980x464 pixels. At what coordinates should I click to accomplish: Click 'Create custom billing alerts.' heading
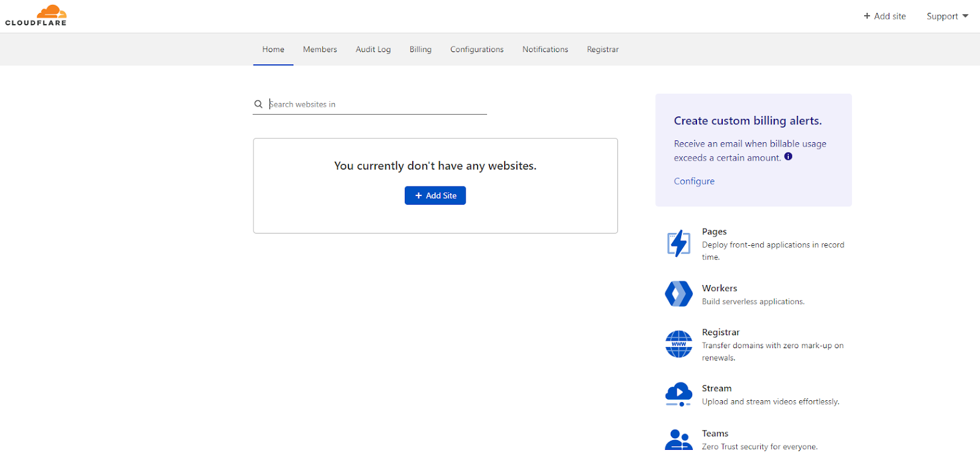tap(748, 121)
